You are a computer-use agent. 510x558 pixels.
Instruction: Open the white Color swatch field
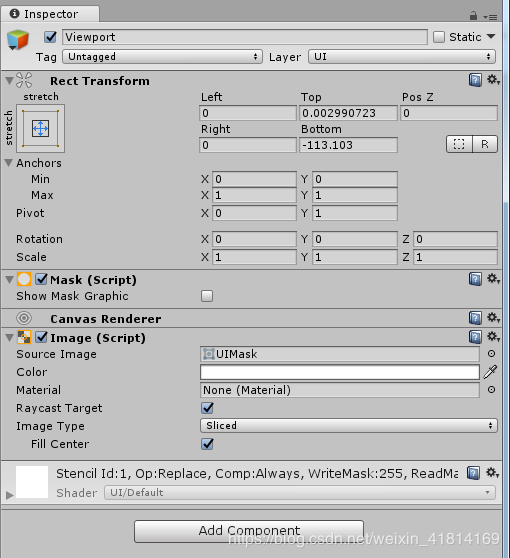[x=340, y=372]
